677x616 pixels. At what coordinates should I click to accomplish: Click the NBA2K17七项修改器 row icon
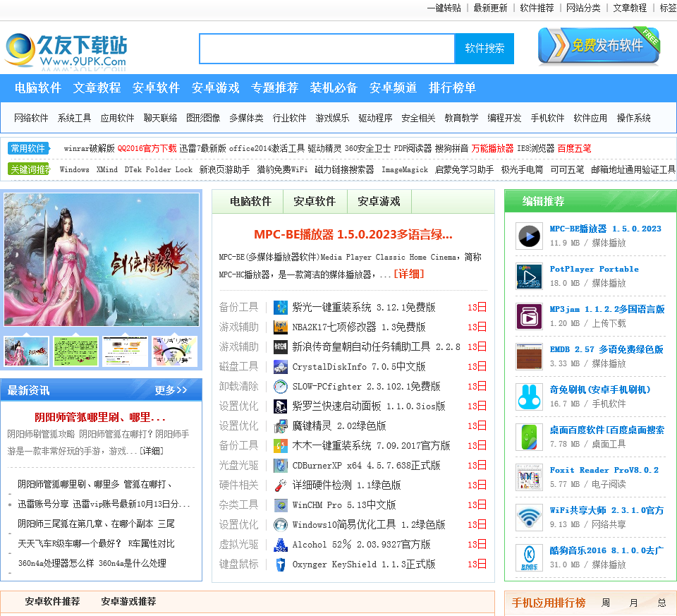coord(281,327)
